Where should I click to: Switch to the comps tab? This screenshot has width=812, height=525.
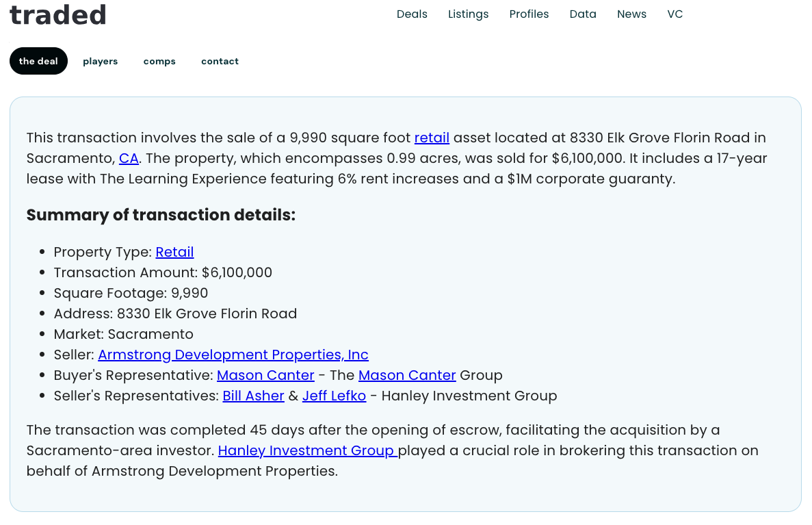pyautogui.click(x=159, y=61)
